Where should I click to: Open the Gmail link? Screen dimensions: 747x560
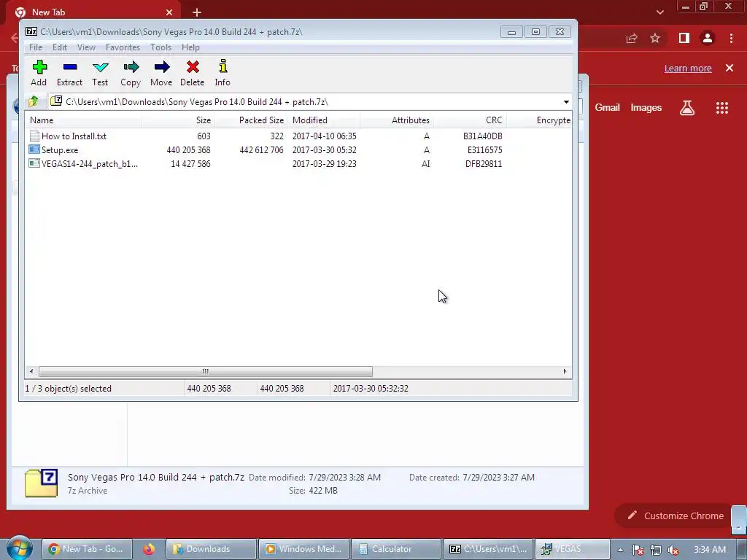(607, 108)
